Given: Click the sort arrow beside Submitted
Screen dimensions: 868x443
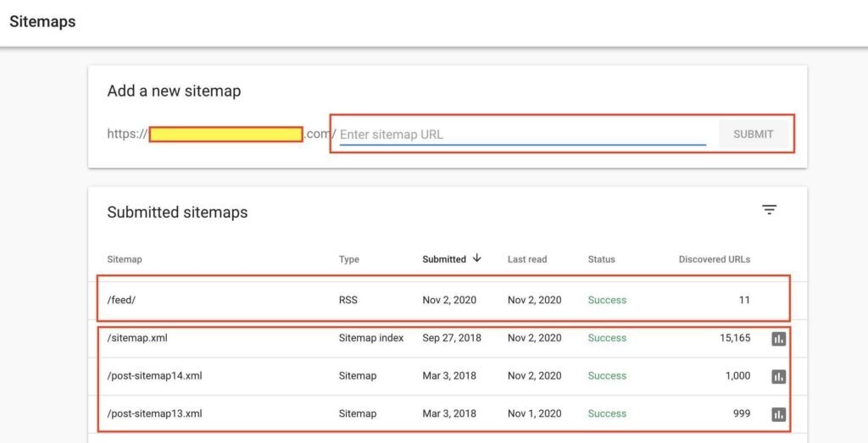Looking at the screenshot, I should (477, 258).
